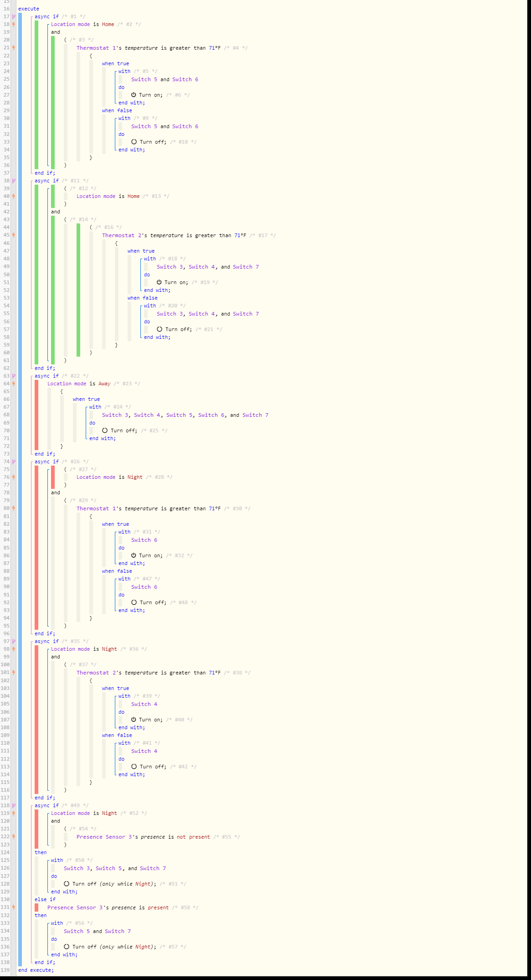Click the lightning bolt icon on line 45
Viewport: 531px width, 980px height.
[x=14, y=235]
